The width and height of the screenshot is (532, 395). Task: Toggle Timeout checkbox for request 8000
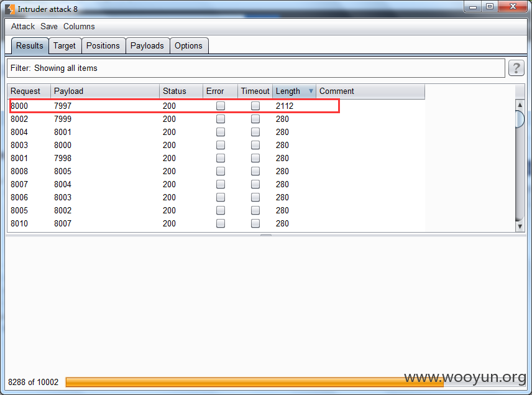pos(255,106)
